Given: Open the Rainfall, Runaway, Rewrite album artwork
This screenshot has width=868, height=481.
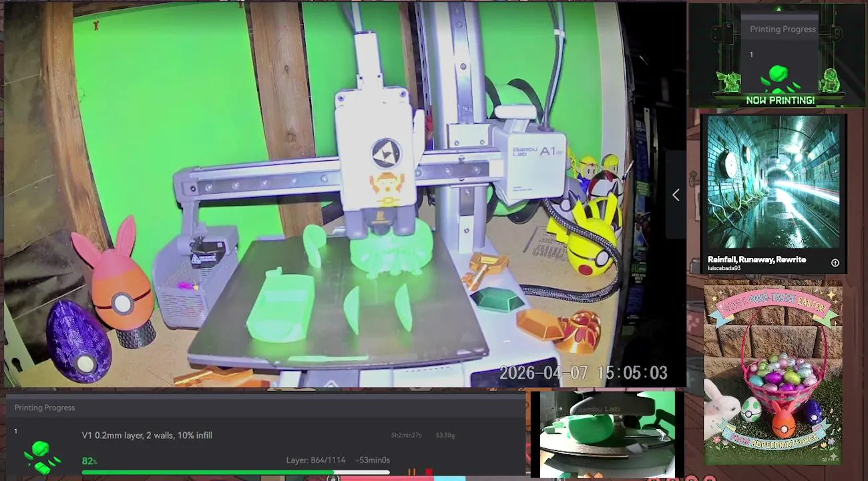Looking at the screenshot, I should coord(773,182).
